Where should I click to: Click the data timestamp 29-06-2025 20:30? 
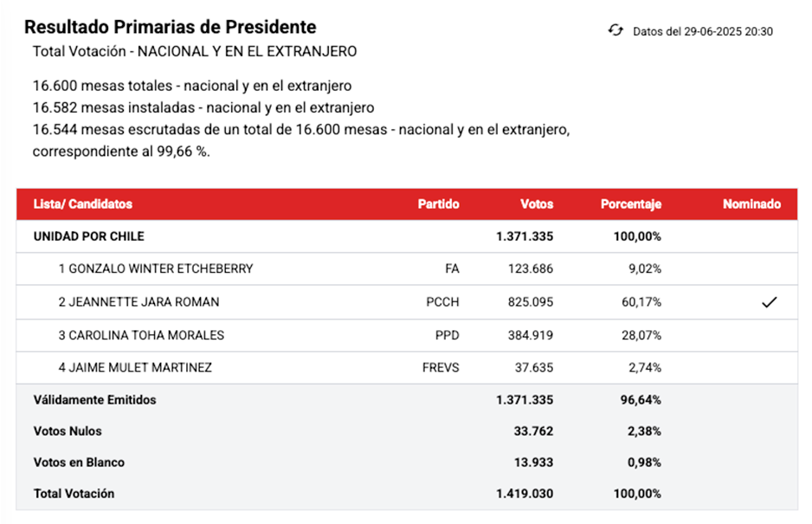click(x=702, y=31)
